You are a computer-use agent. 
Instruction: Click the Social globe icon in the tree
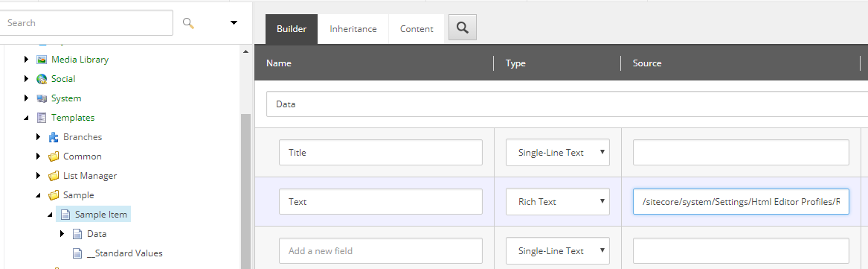click(x=42, y=79)
